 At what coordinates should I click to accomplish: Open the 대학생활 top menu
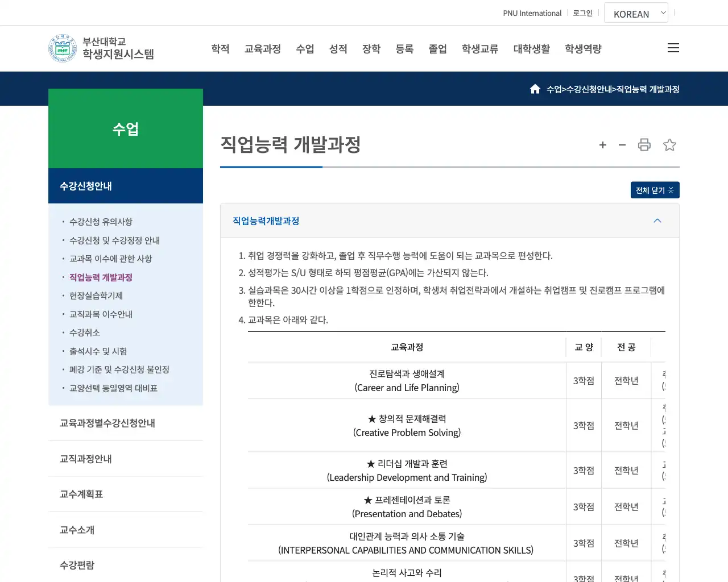coord(532,49)
